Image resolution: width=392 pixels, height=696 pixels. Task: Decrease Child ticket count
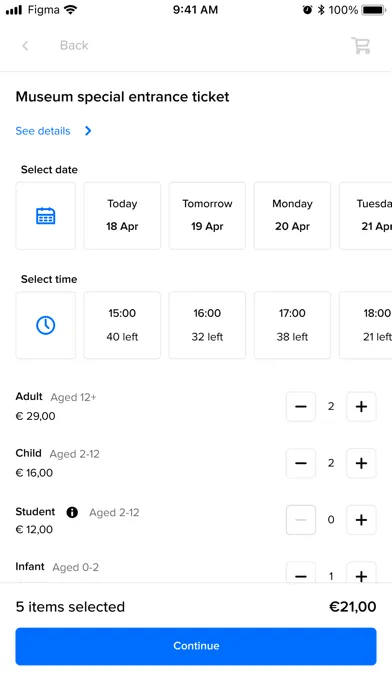click(301, 463)
